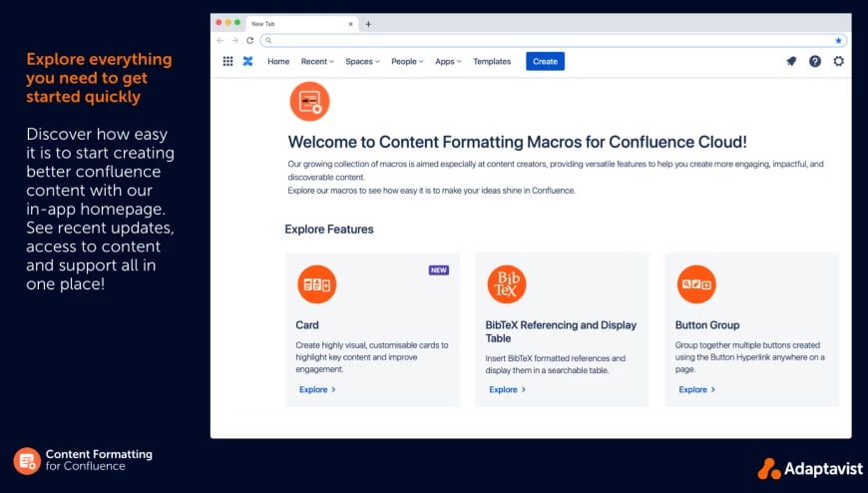Viewport: 868px width, 493px height.
Task: Click the Button Group title text
Action: [707, 325]
